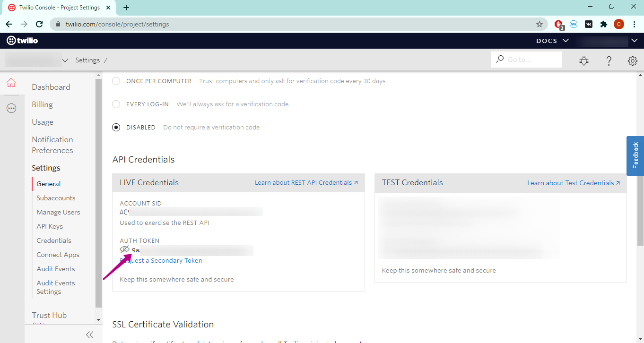Open Usage in sidebar
The image size is (644, 343).
(43, 122)
